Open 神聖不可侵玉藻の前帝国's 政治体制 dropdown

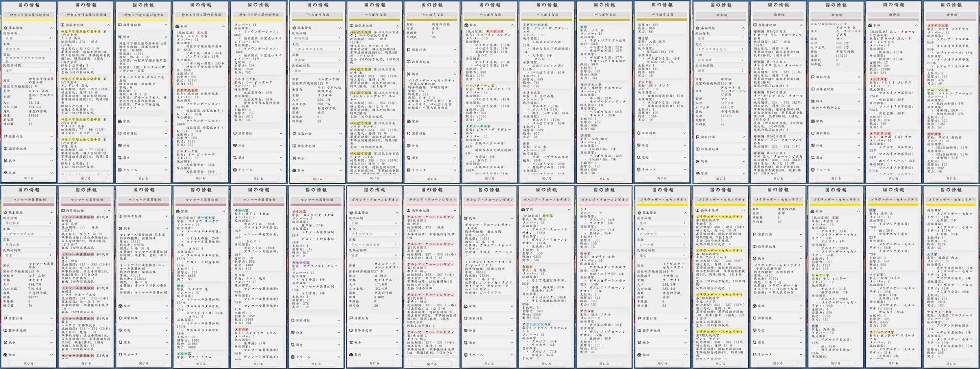point(28,38)
